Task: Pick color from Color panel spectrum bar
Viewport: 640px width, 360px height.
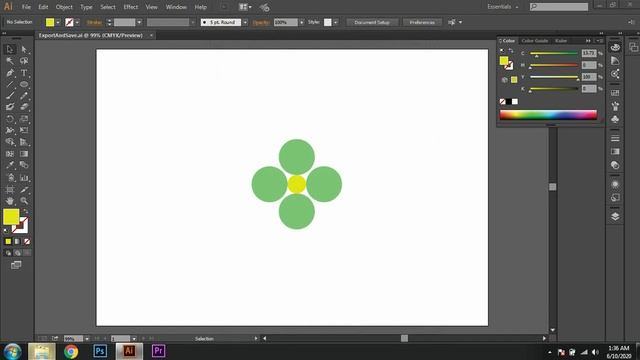Action: (x=548, y=115)
